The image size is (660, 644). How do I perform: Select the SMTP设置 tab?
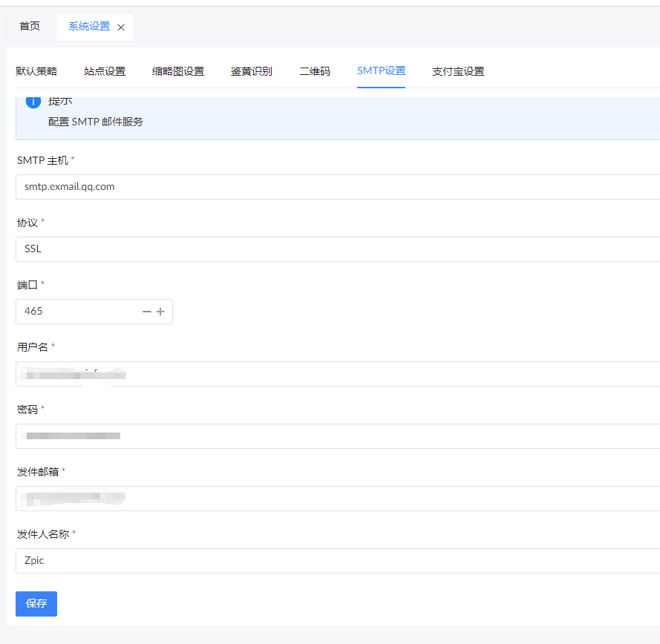[x=381, y=71]
